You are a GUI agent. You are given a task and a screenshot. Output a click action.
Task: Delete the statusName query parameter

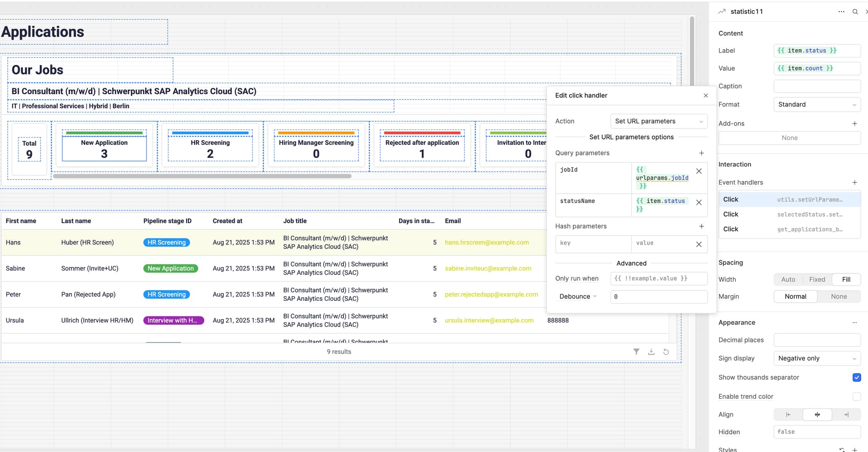coord(699,202)
